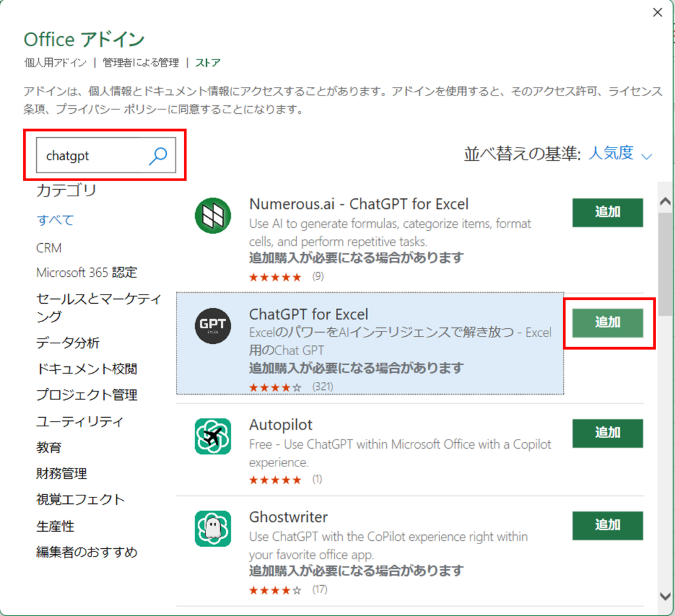Add the Ghostwriter add-in
675x616 pixels.
pos(608,525)
